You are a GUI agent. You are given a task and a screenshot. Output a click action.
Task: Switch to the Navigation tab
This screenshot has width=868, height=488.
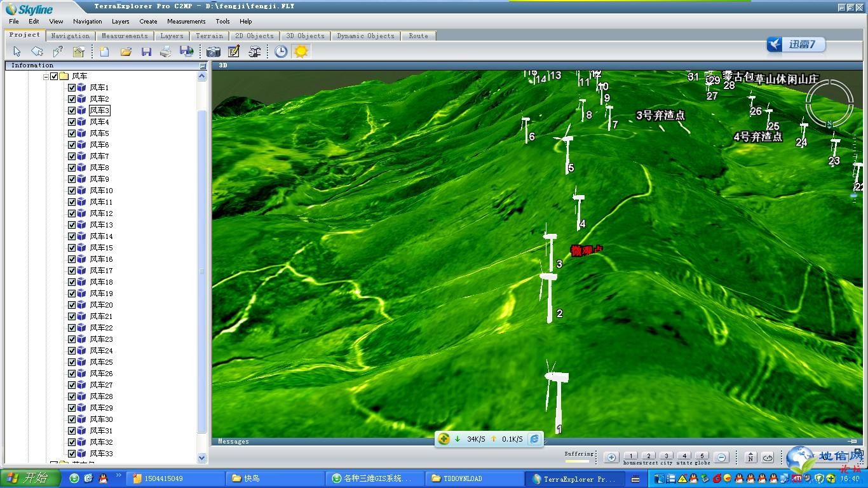tap(71, 36)
